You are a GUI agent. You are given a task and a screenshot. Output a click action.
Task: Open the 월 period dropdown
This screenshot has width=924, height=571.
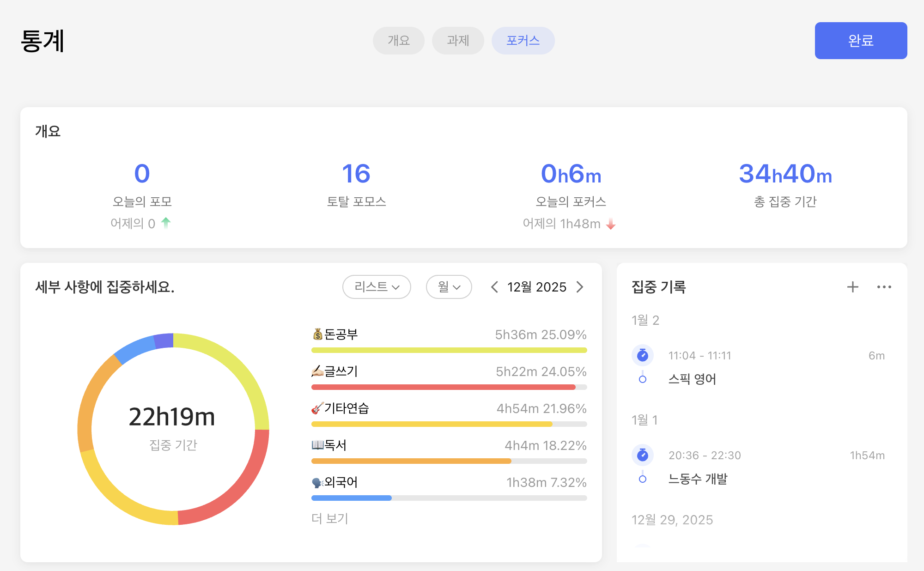(449, 287)
